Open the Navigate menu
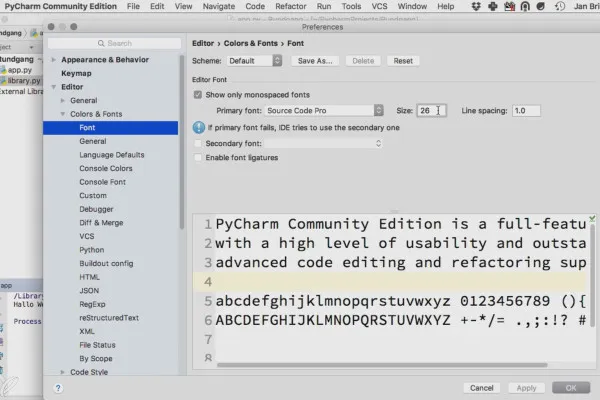 pyautogui.click(x=219, y=6)
